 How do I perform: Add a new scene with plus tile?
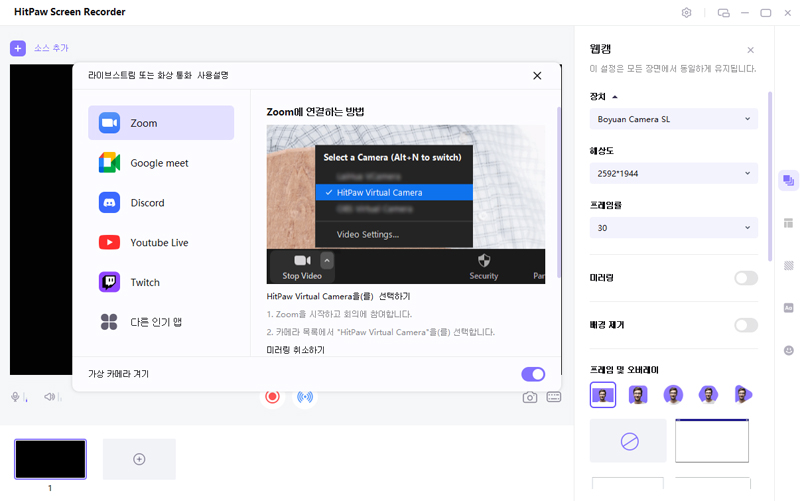139,459
